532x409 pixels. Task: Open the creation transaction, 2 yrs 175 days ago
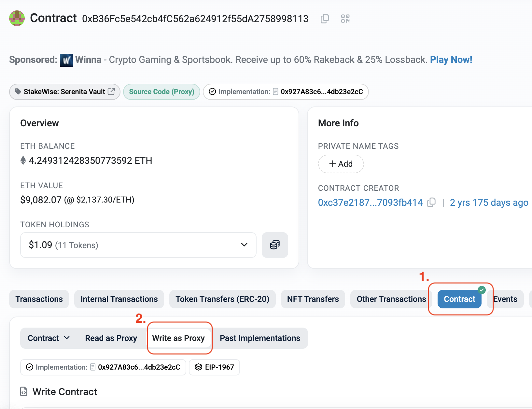coord(489,203)
